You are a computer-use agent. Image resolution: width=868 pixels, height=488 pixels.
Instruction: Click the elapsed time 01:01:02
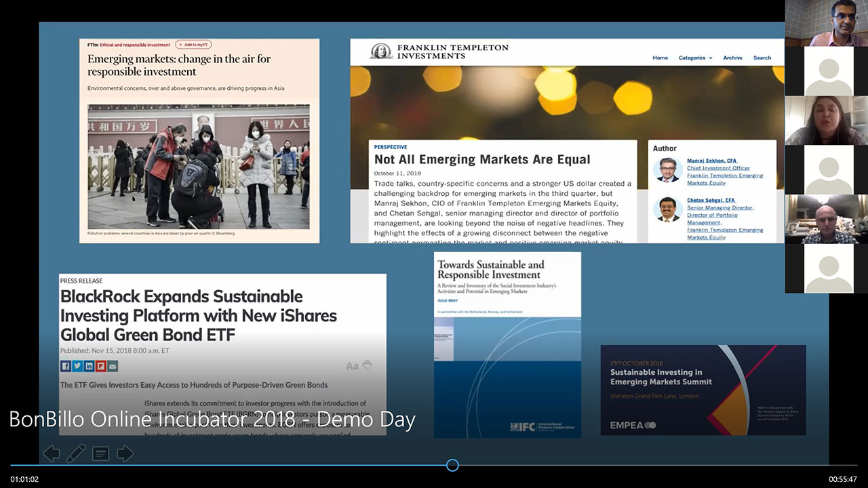point(24,479)
